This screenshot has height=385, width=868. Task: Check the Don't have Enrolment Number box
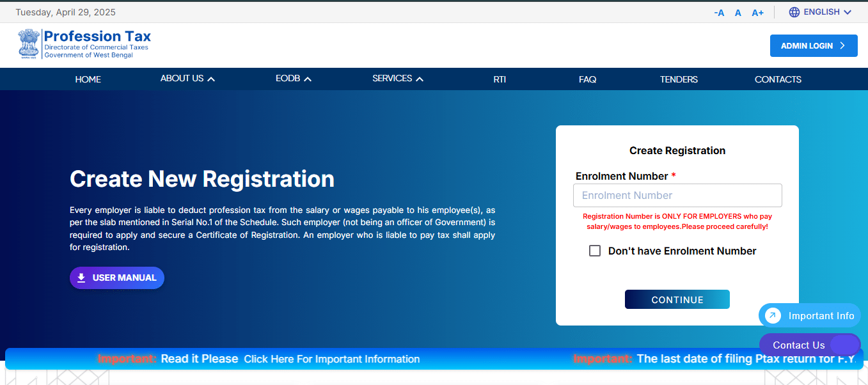595,251
